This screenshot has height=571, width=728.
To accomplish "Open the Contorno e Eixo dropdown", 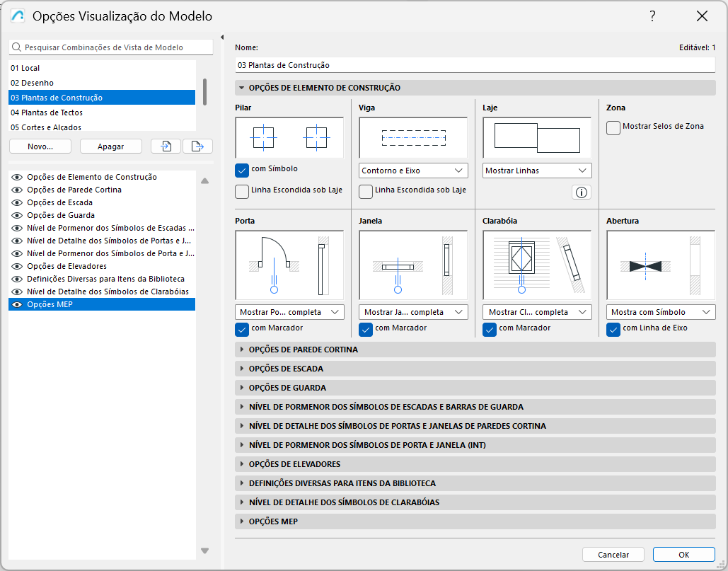I will coord(412,171).
